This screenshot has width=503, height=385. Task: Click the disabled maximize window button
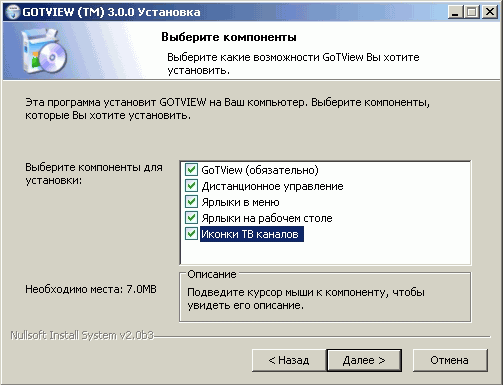coord(471,12)
